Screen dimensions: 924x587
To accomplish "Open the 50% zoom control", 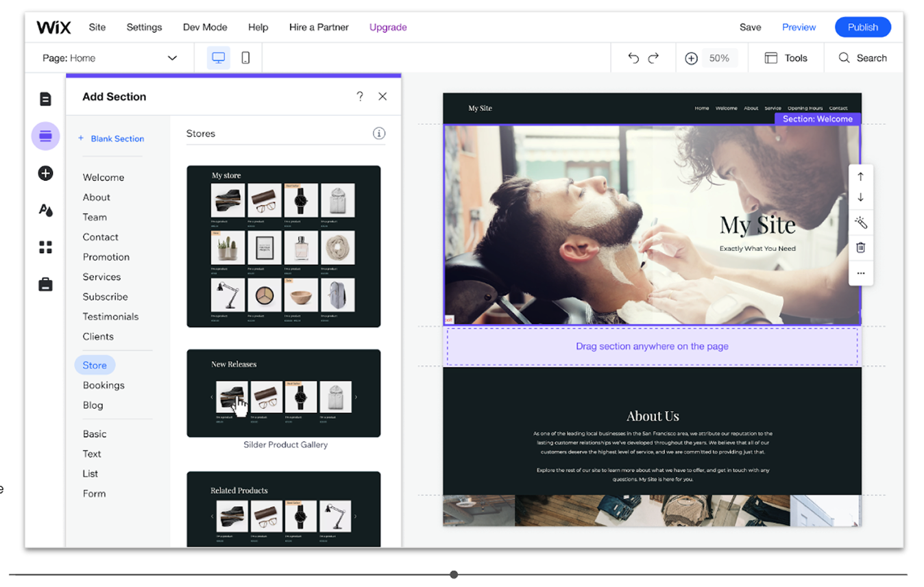I will [x=718, y=58].
